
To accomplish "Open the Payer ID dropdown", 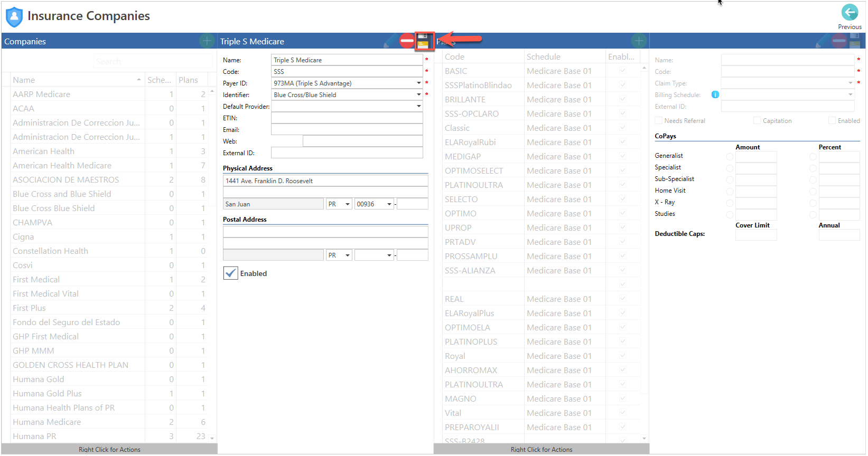I will coord(418,83).
